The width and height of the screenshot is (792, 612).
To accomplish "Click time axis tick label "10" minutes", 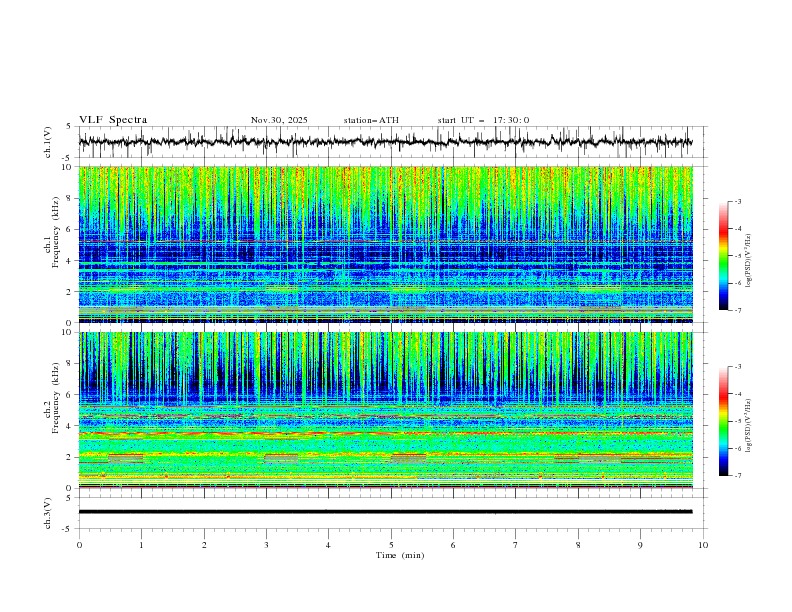I will point(703,545).
